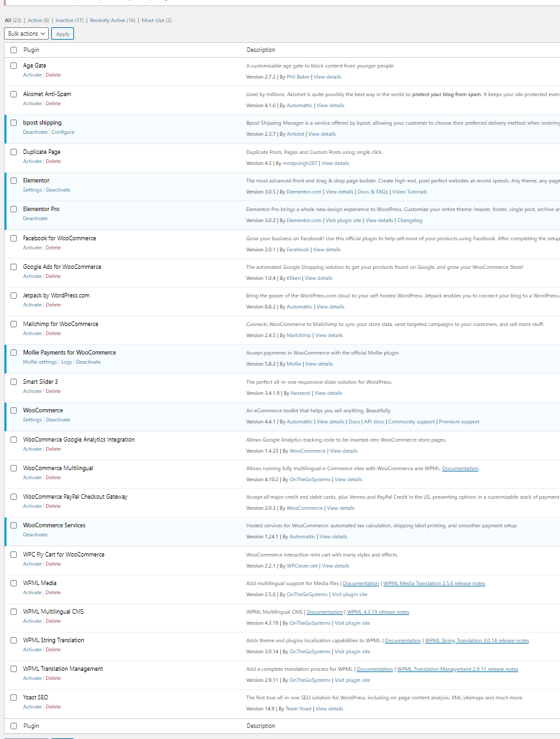Check the WooCommerce Services box
560x739 pixels.
click(14, 525)
